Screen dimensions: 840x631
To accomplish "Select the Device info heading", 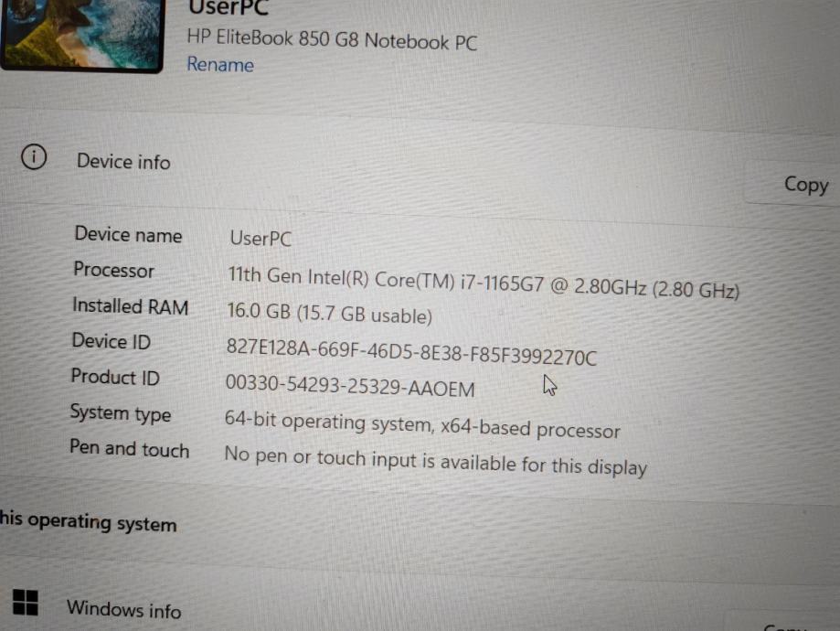I will click(123, 161).
